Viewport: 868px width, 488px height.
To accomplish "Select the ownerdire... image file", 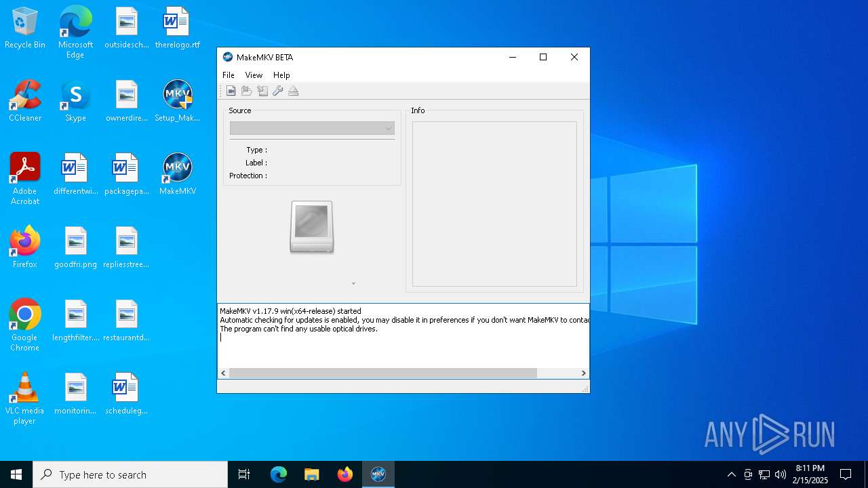I will [127, 101].
